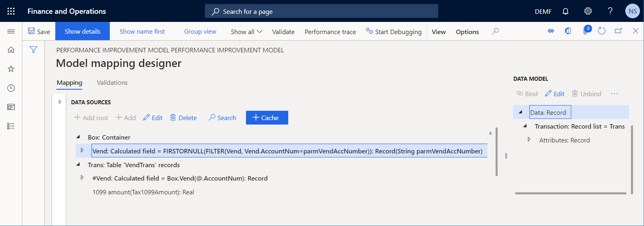The image size is (644, 226).
Task: Open settings gear in top bar
Action: point(588,11)
